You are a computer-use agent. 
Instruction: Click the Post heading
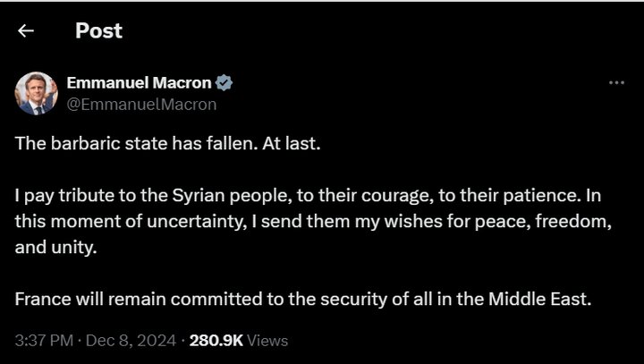coord(98,31)
